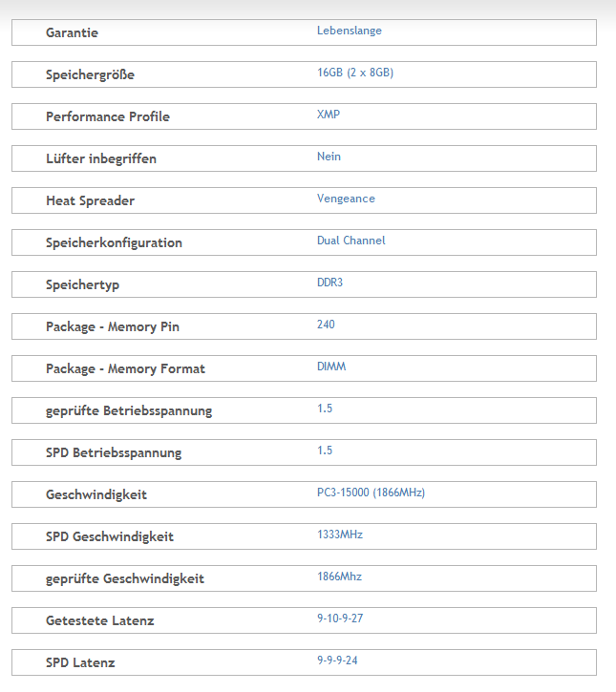Click the XMP performance profile value
The image size is (616, 692).
pos(328,115)
